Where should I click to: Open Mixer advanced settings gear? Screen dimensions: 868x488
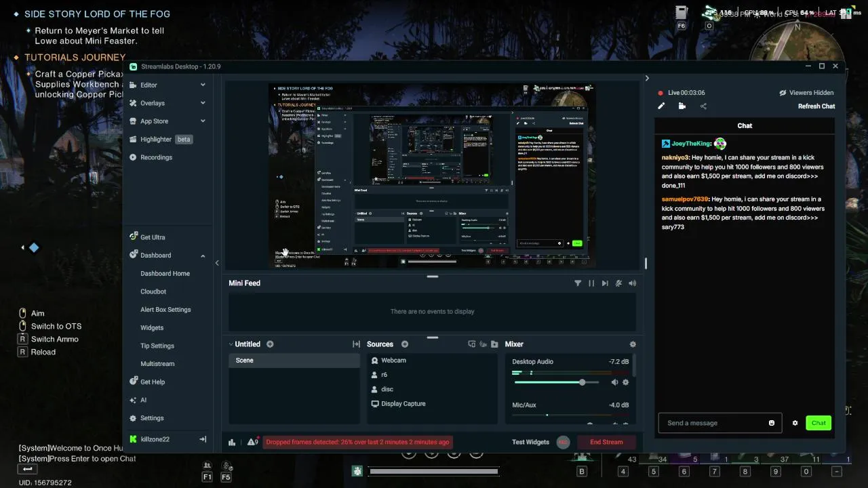[633, 344]
